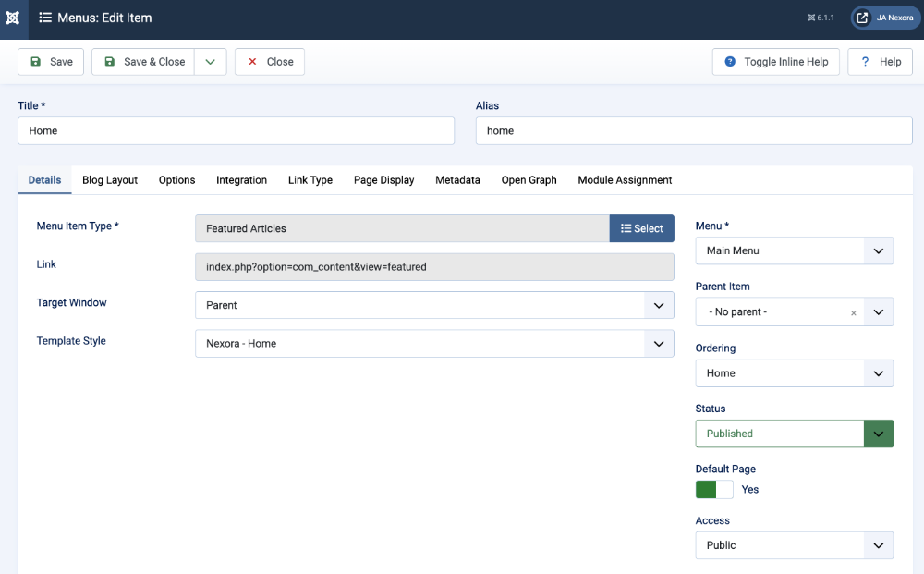Click the Link field with index.php URL
This screenshot has height=574, width=924.
434,267
